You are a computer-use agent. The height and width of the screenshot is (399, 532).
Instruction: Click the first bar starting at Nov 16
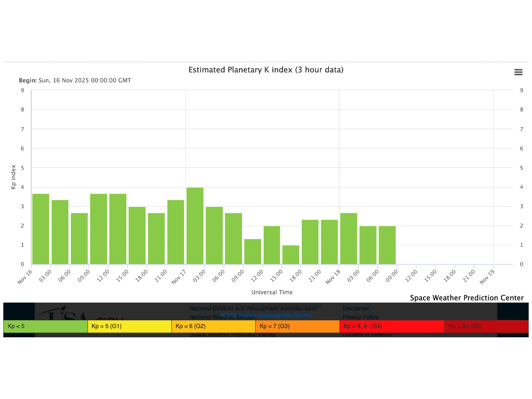click(41, 229)
